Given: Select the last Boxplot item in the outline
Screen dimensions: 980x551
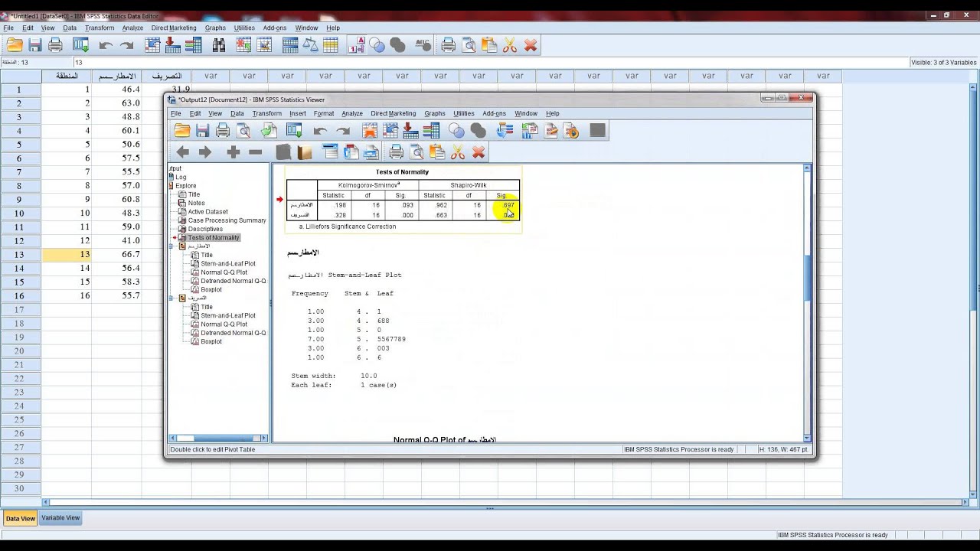Looking at the screenshot, I should (x=211, y=341).
